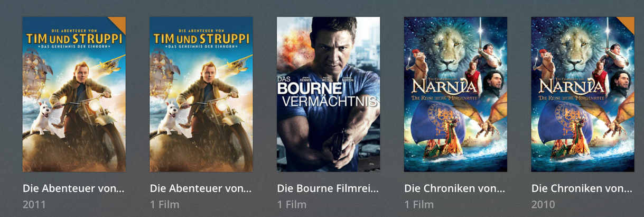The height and width of the screenshot is (217, 644).
Task: Click 'Die Abenteuer von...' title above '1 Film'
Action: tap(201, 188)
